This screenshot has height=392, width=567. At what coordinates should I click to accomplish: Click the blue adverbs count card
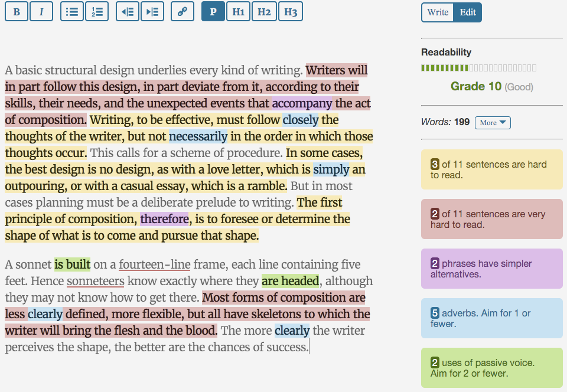[x=491, y=318]
